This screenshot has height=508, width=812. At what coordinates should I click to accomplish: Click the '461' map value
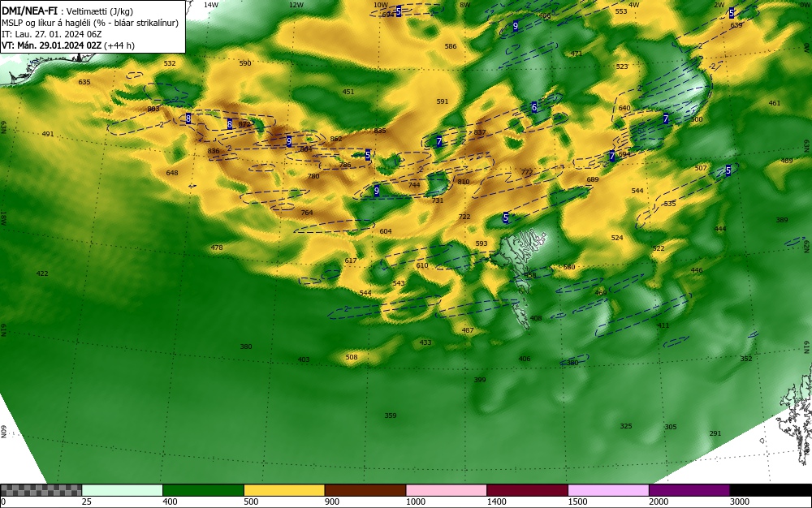(774, 103)
